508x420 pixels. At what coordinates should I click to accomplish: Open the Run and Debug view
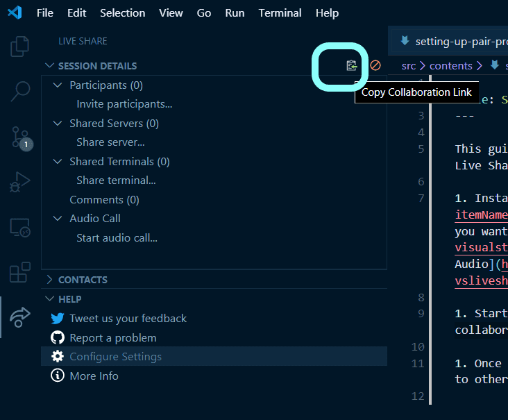point(20,182)
